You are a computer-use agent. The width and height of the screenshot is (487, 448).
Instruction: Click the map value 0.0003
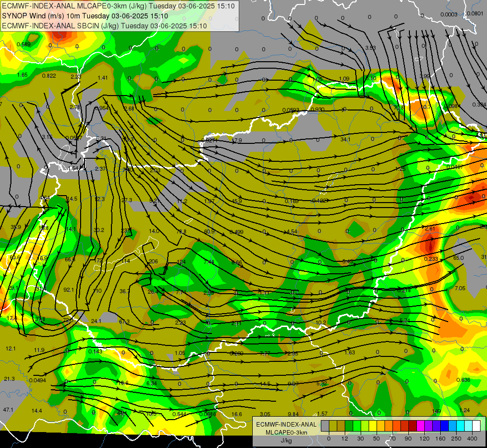449,14
